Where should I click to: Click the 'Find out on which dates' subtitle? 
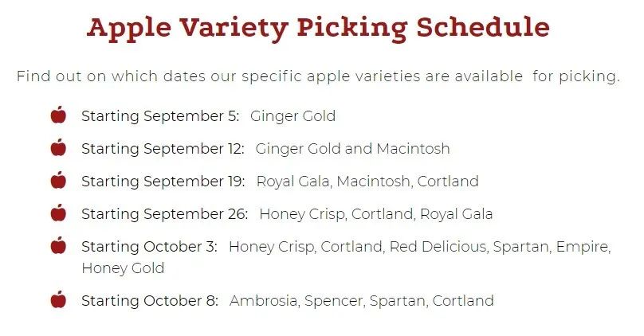[x=318, y=76]
